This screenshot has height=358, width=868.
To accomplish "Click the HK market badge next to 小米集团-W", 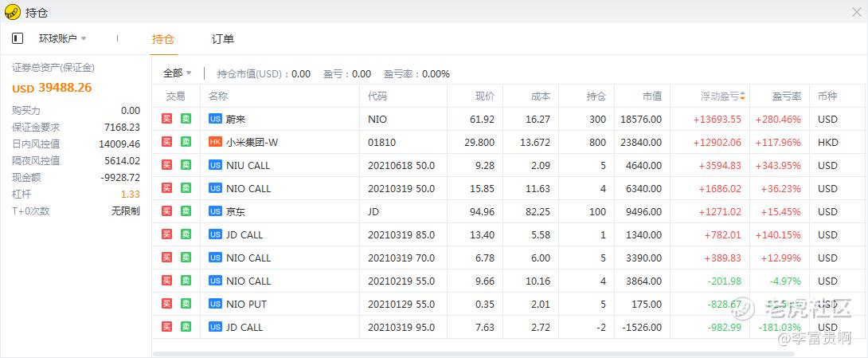I will click(x=215, y=142).
